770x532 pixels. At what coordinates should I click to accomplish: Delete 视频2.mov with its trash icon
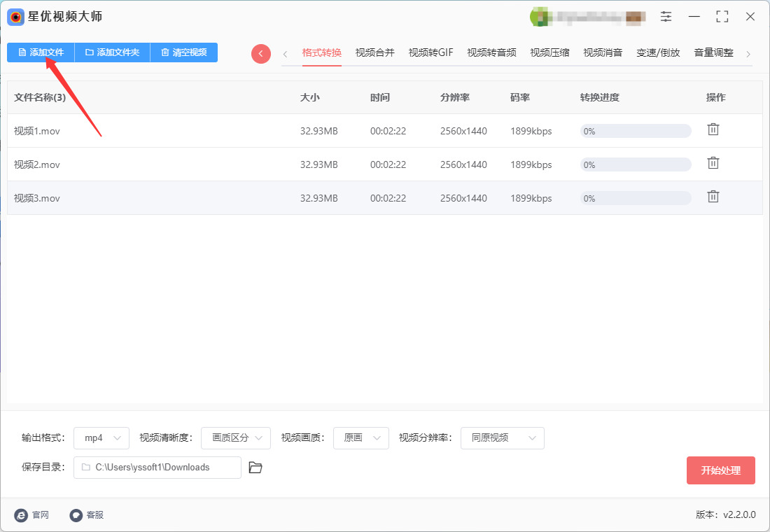tap(713, 163)
